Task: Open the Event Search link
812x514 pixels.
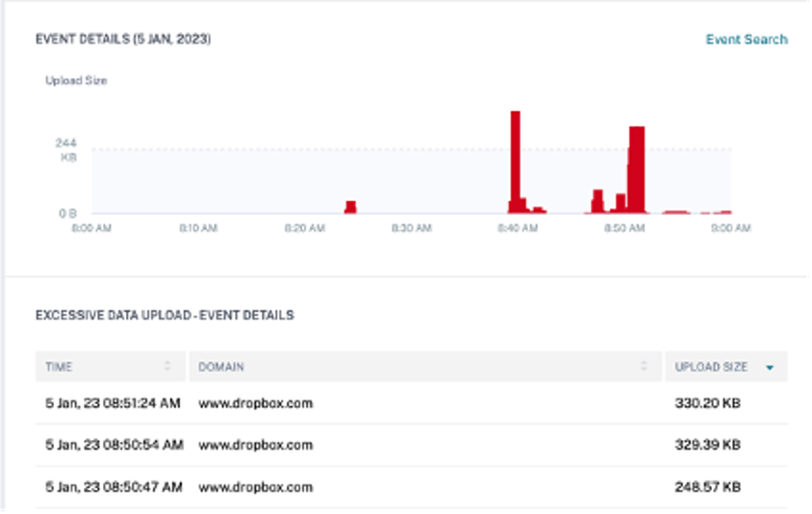Action: pos(747,39)
